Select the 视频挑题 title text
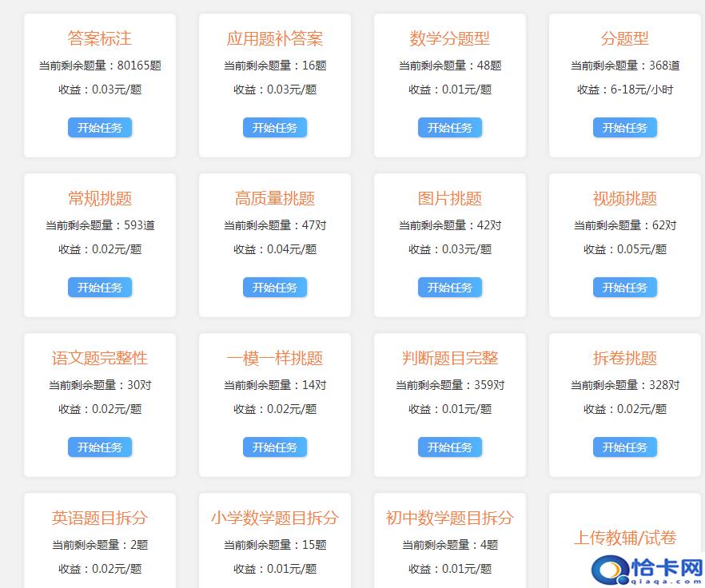The width and height of the screenshot is (705, 588). tap(624, 198)
